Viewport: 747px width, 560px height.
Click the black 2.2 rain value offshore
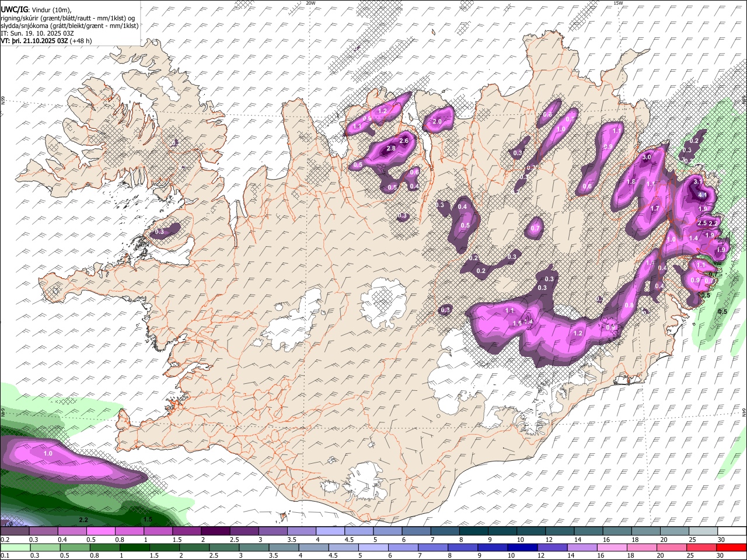pos(83,520)
